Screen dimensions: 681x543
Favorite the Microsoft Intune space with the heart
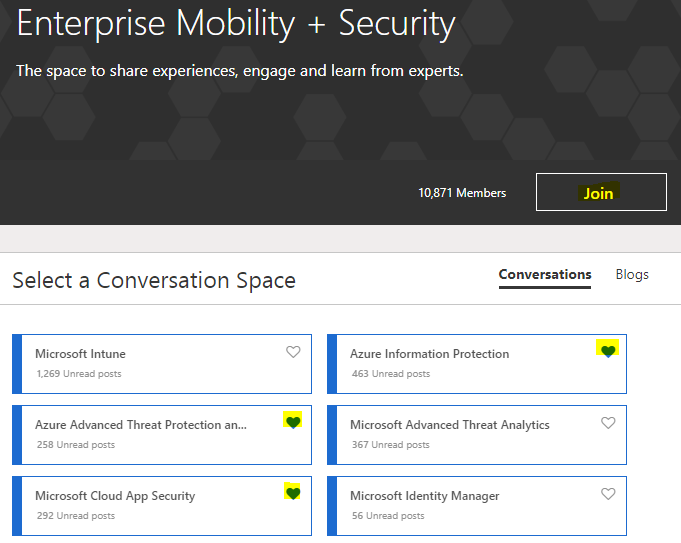point(293,352)
